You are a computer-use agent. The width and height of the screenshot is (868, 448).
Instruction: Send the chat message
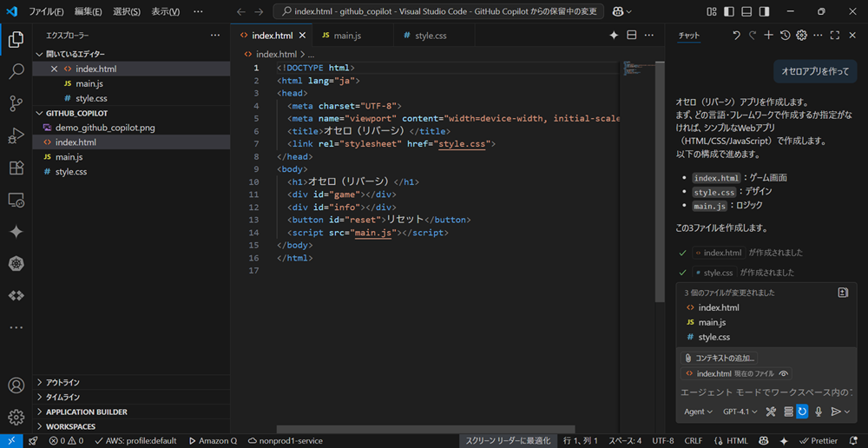836,412
